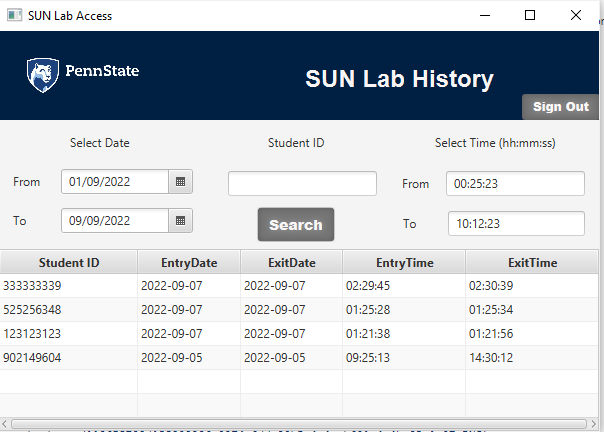Click ExitDate cell in 902149604 row
Image resolution: width=604 pixels, height=432 pixels.
292,358
